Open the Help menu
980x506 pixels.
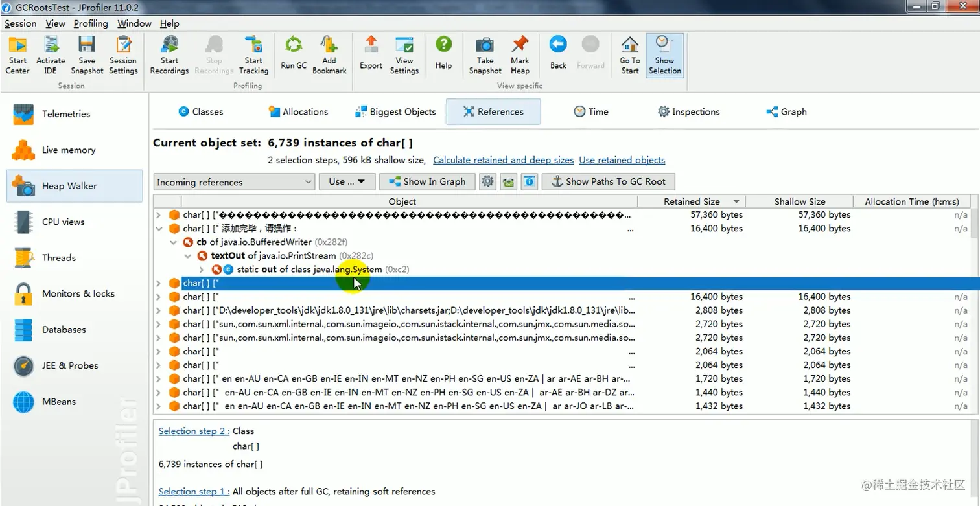pyautogui.click(x=169, y=23)
